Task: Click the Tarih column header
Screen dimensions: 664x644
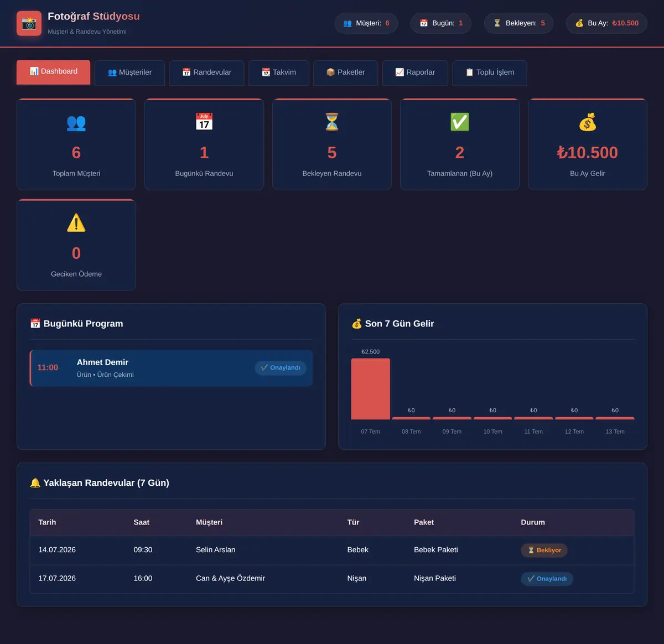Action: (x=47, y=522)
